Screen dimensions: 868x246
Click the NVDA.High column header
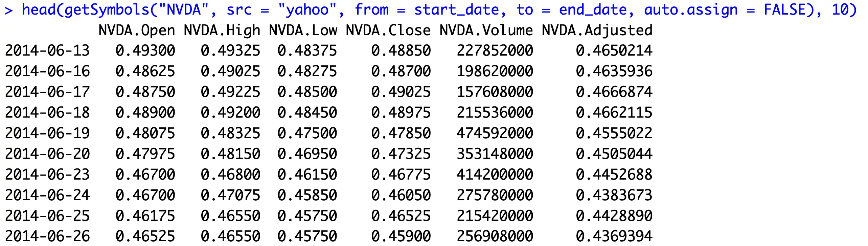coord(222,30)
